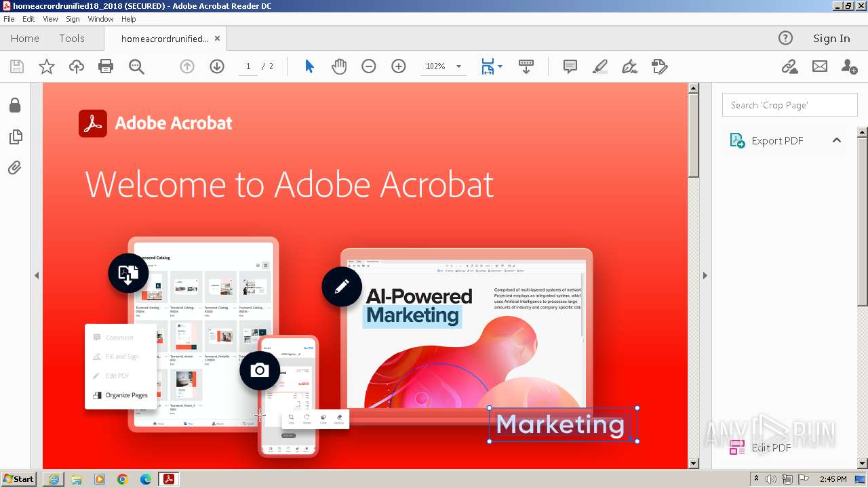Open Internet Explorer from taskbar
This screenshot has width=868, height=488.
tap(54, 479)
